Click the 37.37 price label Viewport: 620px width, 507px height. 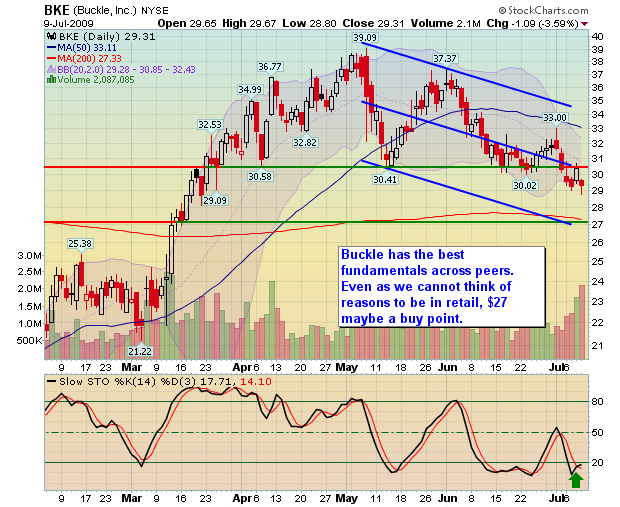pos(444,59)
